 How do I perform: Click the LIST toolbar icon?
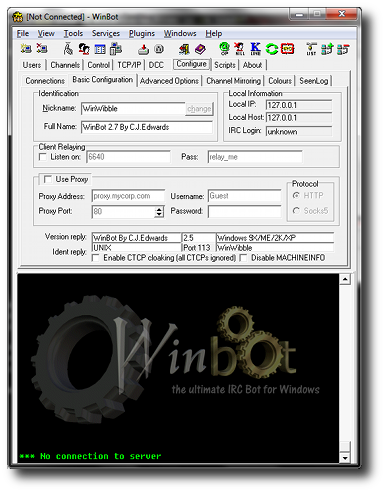311,49
